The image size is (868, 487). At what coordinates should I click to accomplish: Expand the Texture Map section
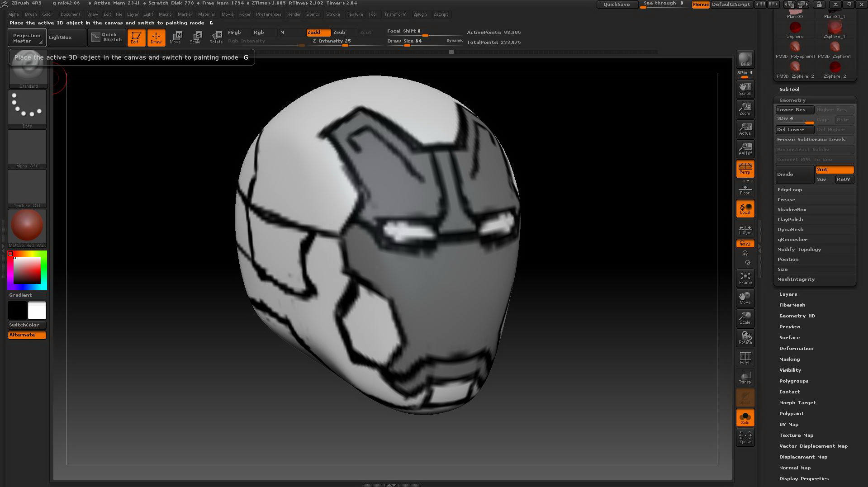796,435
